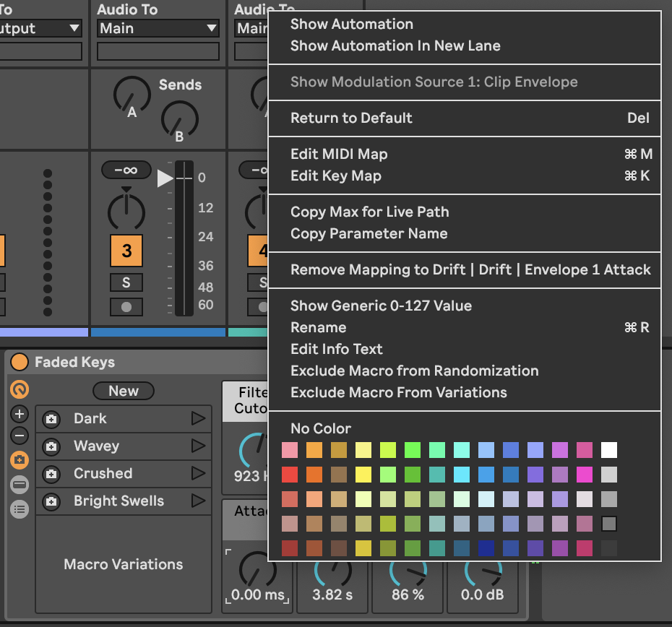The height and width of the screenshot is (627, 672).
Task: Click the Faded Keys device title
Action: [74, 362]
